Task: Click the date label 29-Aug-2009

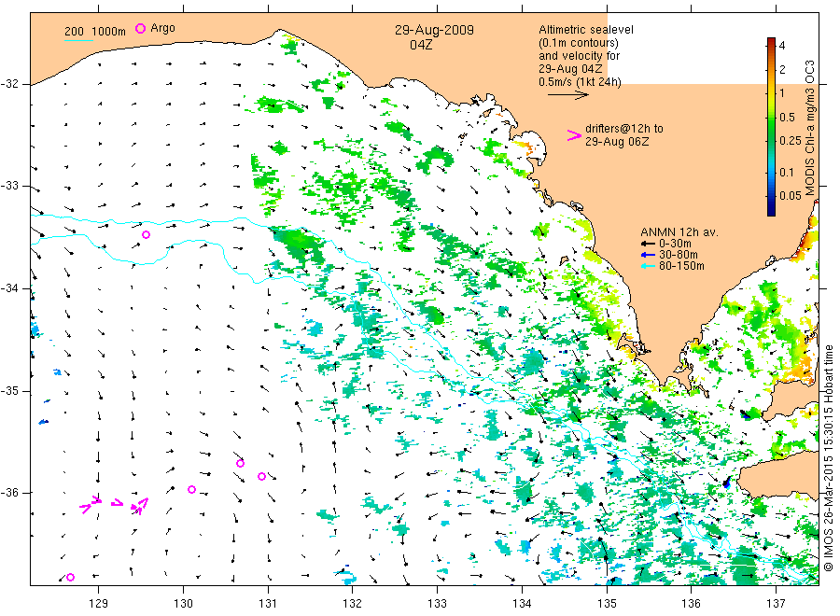Action: pos(434,30)
